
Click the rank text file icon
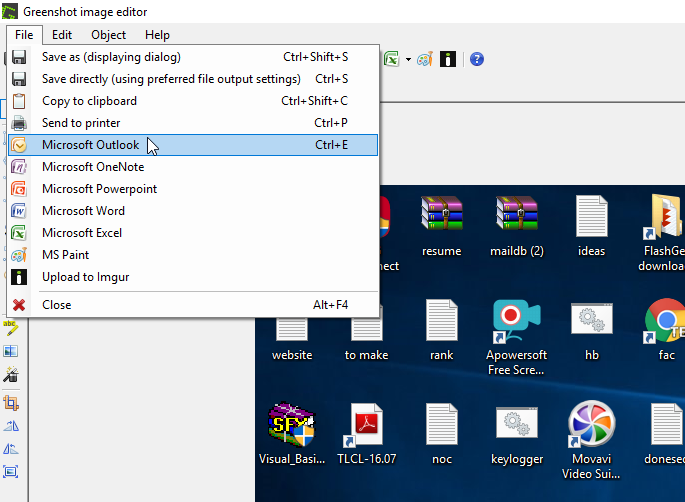point(442,320)
